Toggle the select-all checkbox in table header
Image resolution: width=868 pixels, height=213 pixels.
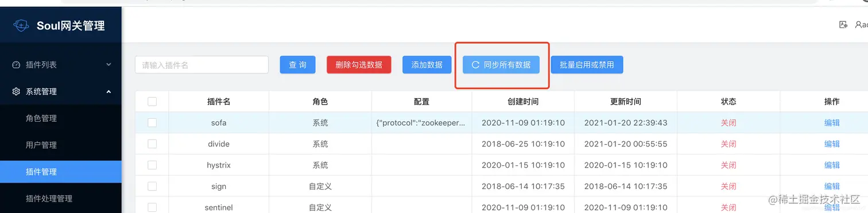pyautogui.click(x=152, y=102)
